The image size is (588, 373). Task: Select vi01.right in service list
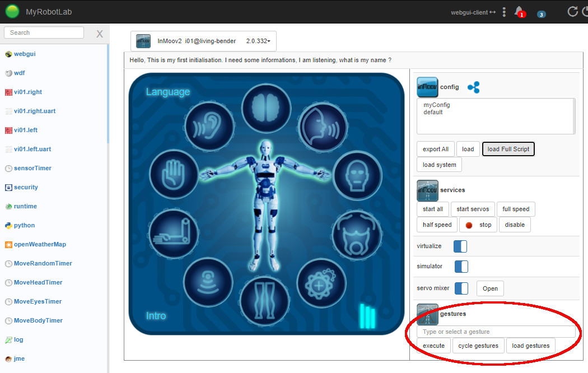pyautogui.click(x=28, y=92)
